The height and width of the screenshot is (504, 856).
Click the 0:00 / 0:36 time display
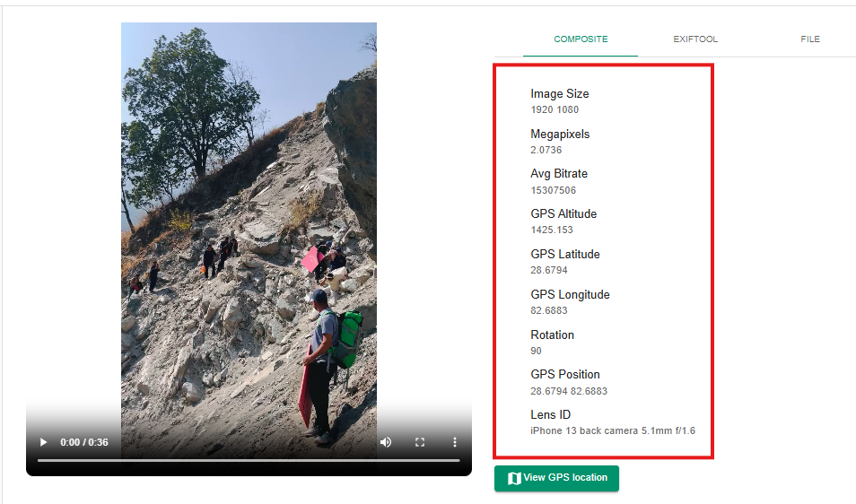84,442
